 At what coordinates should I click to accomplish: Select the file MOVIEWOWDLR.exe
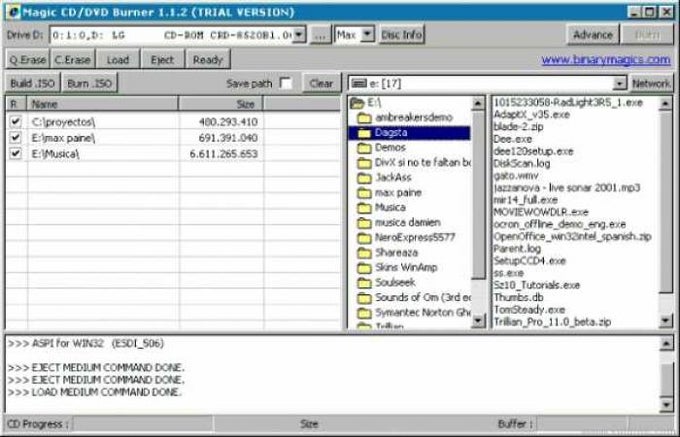point(541,212)
